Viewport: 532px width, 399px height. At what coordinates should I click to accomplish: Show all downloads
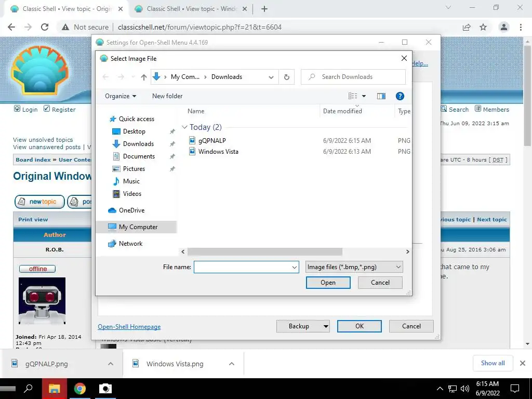coord(493,363)
